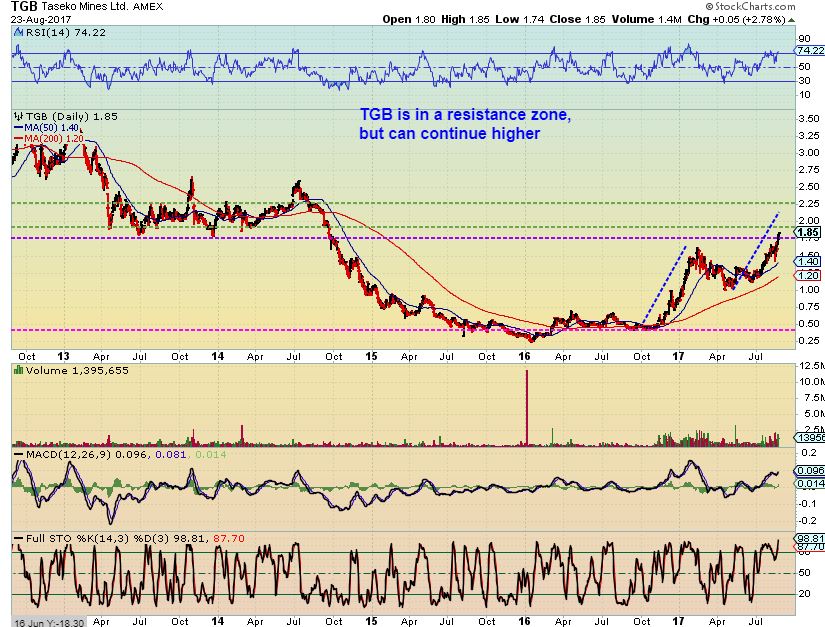The image size is (825, 627).
Task: Click the RSI(14) legend icon
Action: 18,33
